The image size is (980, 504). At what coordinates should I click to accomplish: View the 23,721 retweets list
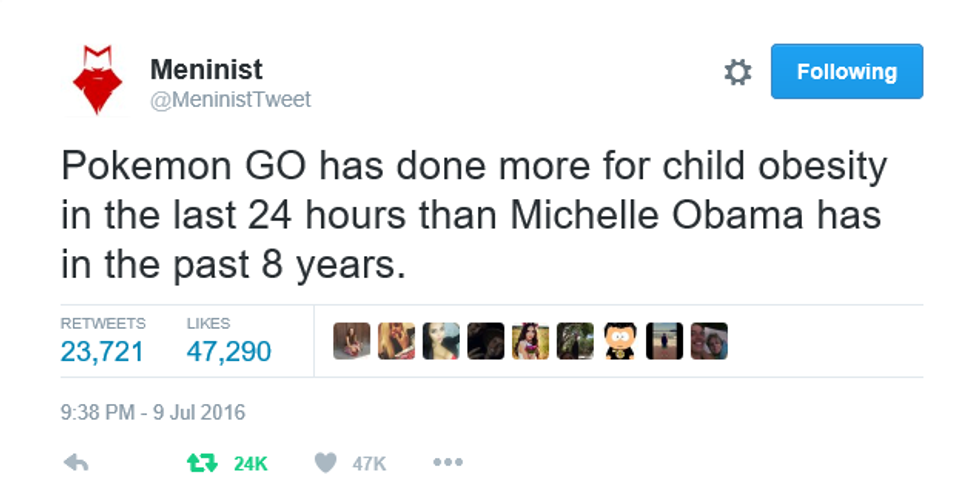(102, 351)
